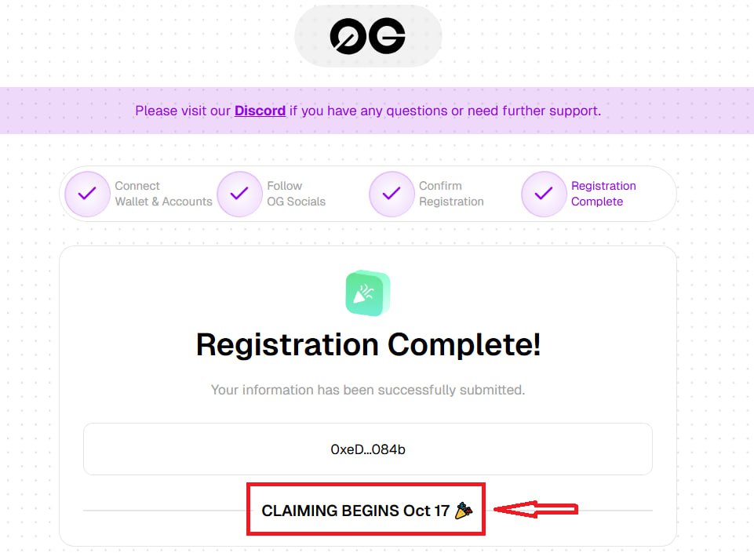Image resolution: width=754 pixels, height=560 pixels.
Task: Click the green confetti celebration icon
Action: [x=368, y=293]
